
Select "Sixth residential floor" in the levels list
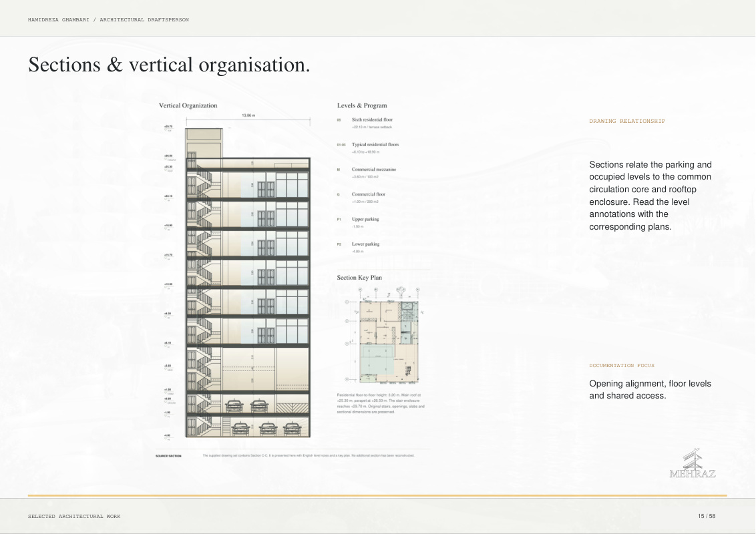[372, 119]
